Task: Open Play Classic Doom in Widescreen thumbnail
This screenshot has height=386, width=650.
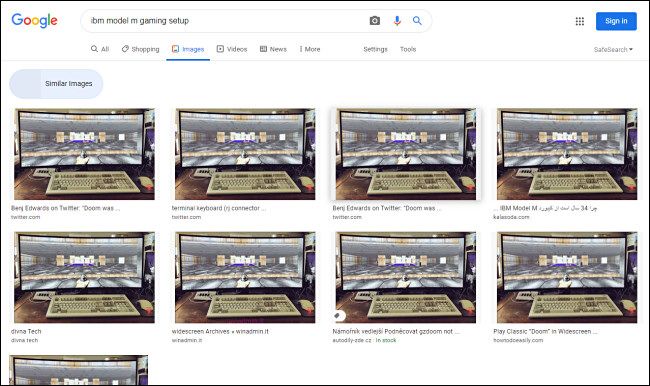Action: coord(567,277)
